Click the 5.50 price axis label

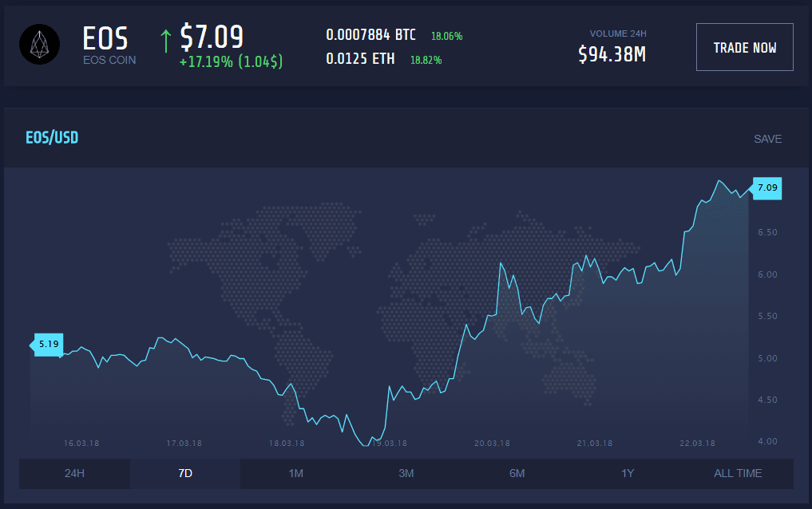click(767, 316)
